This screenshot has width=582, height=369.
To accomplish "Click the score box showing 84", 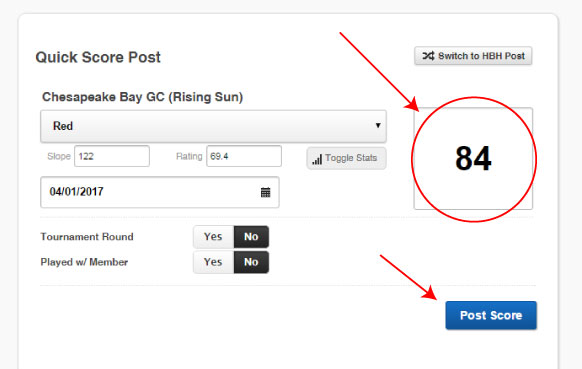I will click(473, 159).
